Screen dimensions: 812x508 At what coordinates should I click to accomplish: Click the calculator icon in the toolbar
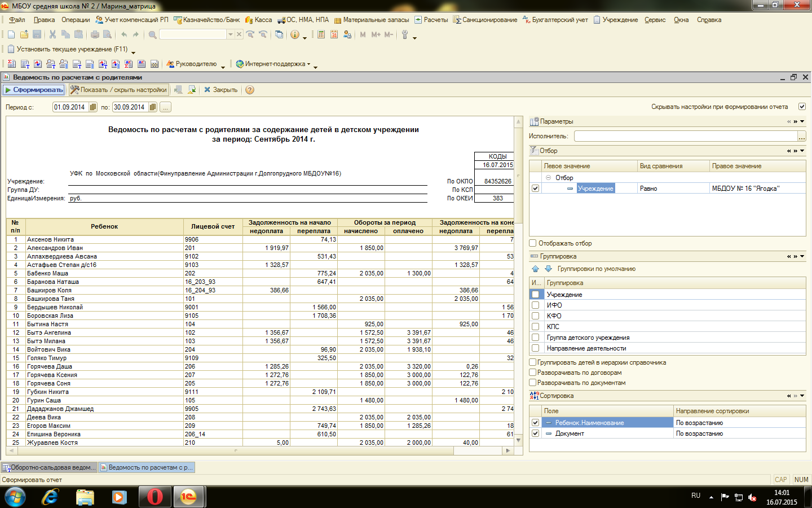321,34
